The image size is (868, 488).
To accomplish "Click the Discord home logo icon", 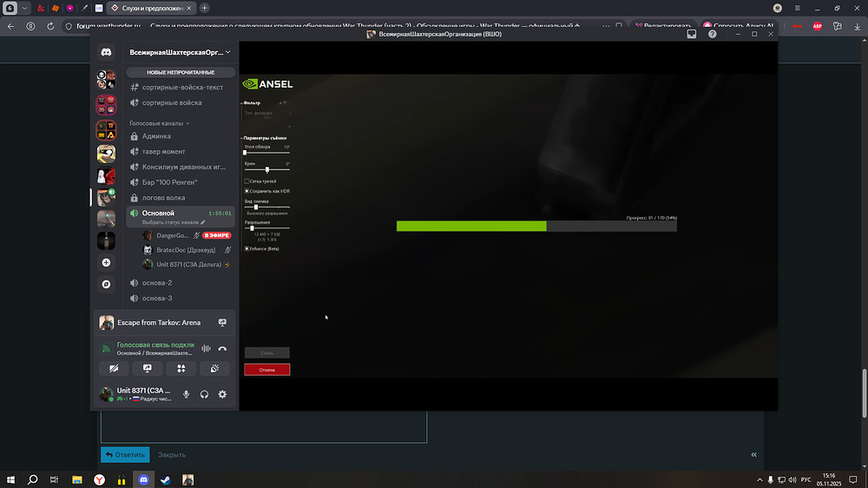I will click(106, 52).
